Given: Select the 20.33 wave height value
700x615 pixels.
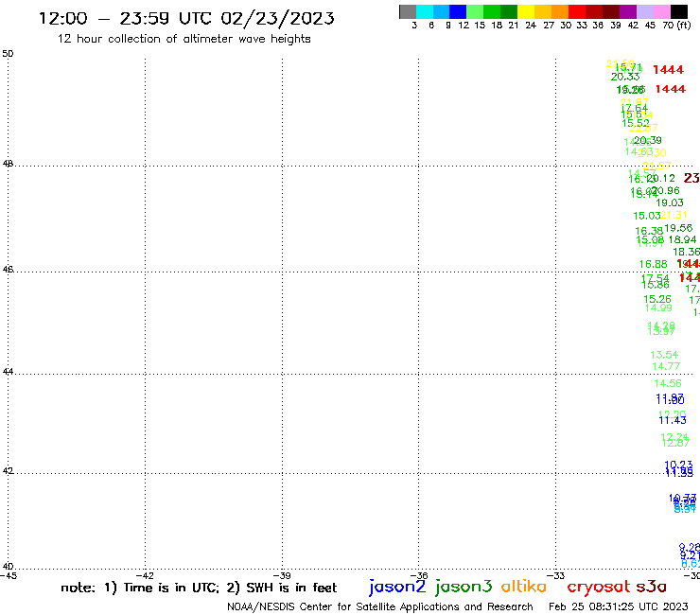Looking at the screenshot, I should point(625,77).
